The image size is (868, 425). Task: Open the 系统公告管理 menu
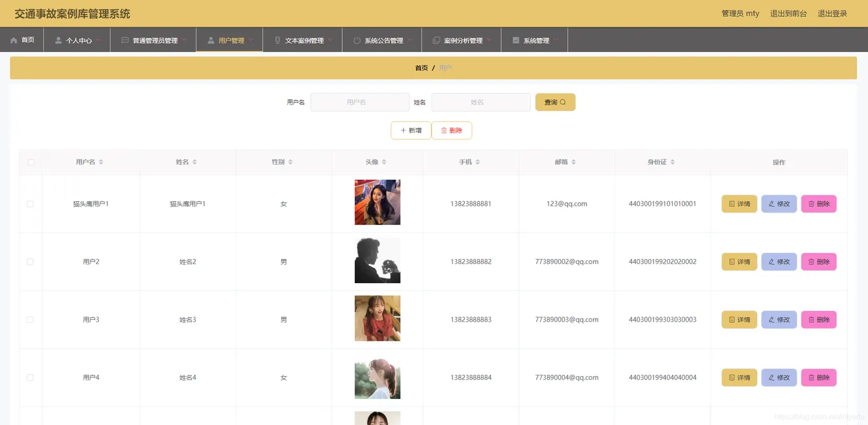click(382, 40)
